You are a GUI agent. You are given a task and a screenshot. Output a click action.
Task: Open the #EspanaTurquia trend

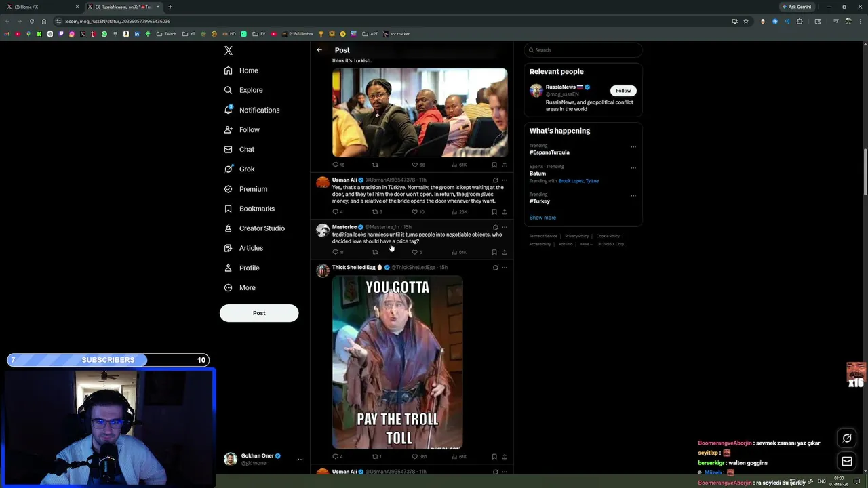[549, 152]
